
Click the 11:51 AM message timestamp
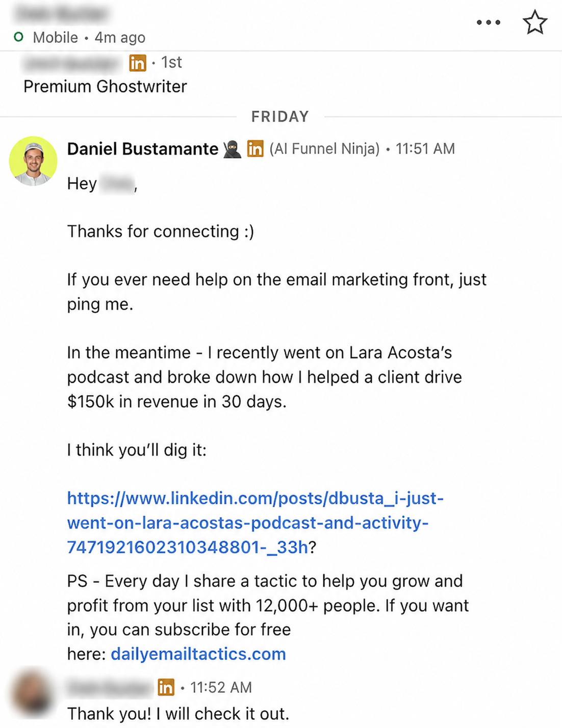click(x=425, y=149)
